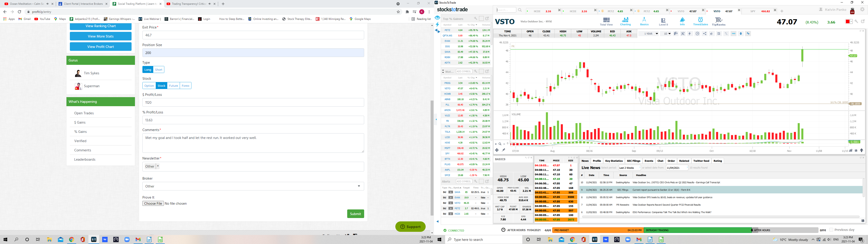The width and height of the screenshot is (868, 244).
Task: Enable the Previous day checkbox
Action: [x=831, y=230]
